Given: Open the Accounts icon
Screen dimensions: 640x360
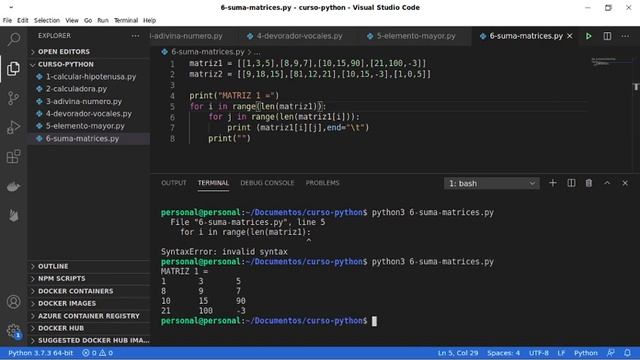Looking at the screenshot, I should (x=13, y=302).
